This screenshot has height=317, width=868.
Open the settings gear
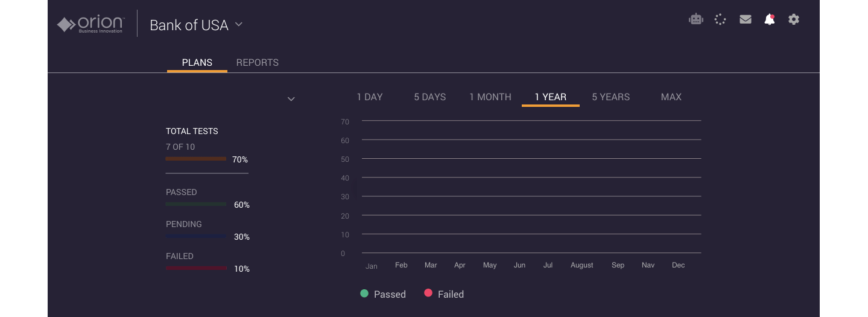tap(794, 19)
